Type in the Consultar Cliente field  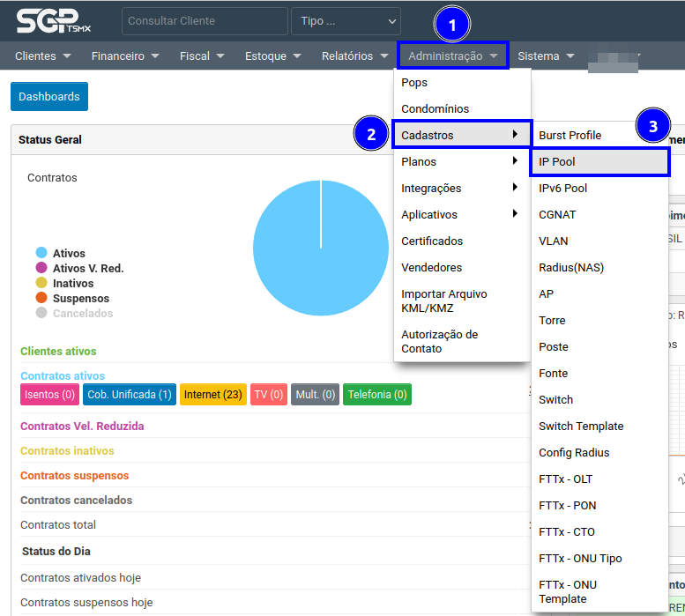pyautogui.click(x=205, y=21)
